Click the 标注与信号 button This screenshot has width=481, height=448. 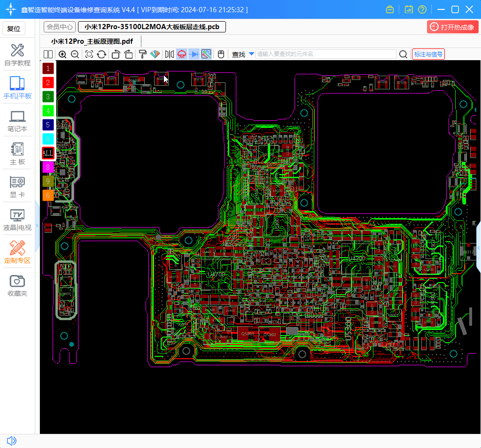tap(428, 55)
